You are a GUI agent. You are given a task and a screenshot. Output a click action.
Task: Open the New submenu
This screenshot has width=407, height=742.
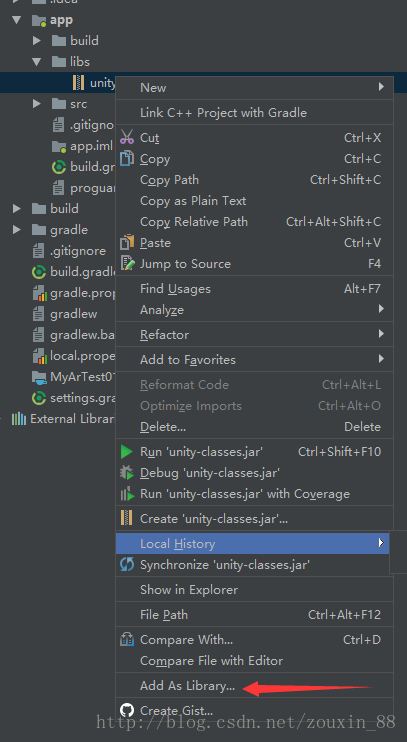[x=255, y=88]
